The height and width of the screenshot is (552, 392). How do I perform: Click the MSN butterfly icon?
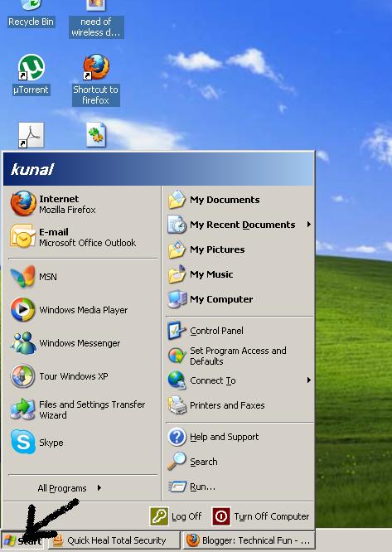pos(23,277)
